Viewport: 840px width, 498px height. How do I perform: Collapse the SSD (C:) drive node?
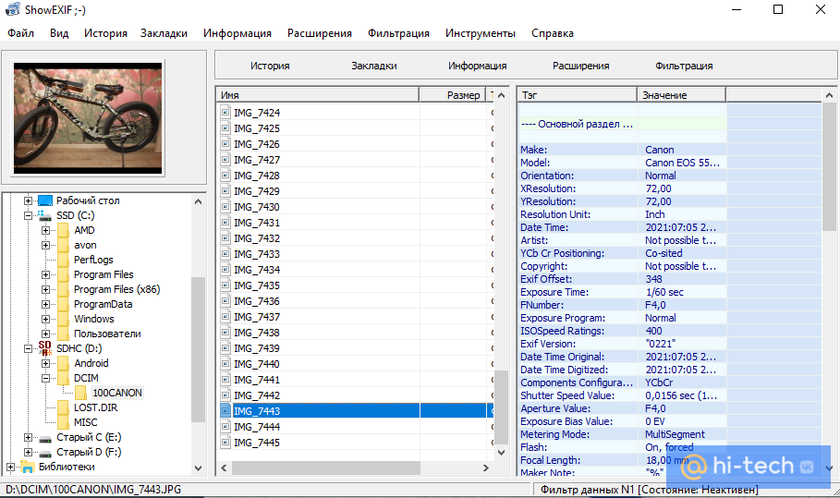tap(28, 216)
